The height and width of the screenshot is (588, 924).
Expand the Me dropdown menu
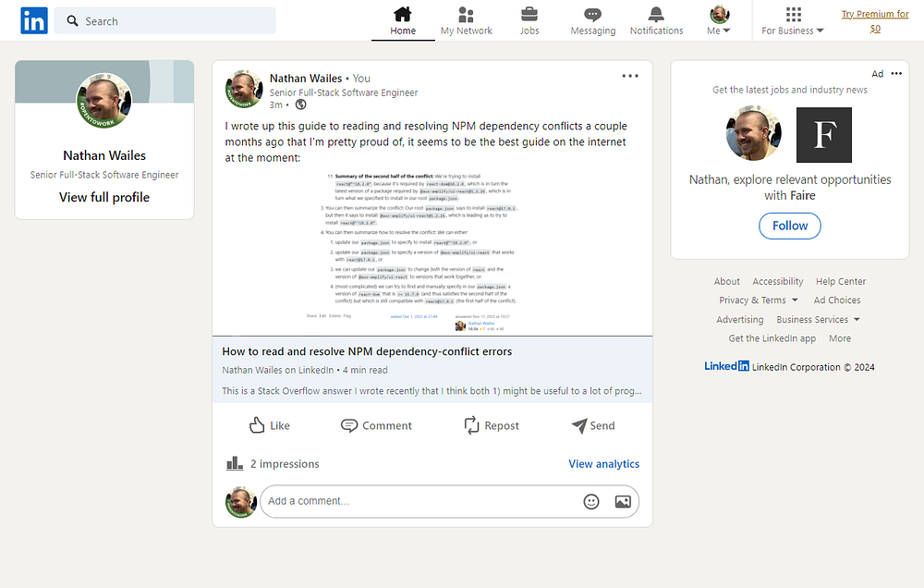(719, 21)
